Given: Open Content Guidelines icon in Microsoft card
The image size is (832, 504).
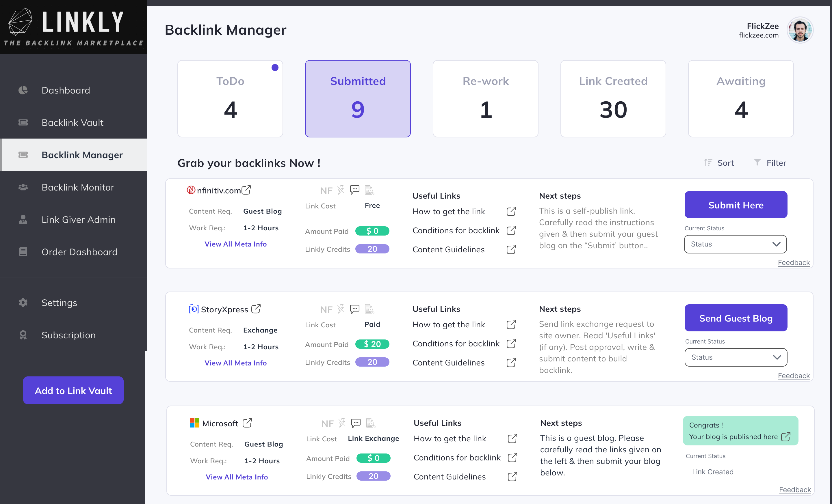Looking at the screenshot, I should point(512,476).
